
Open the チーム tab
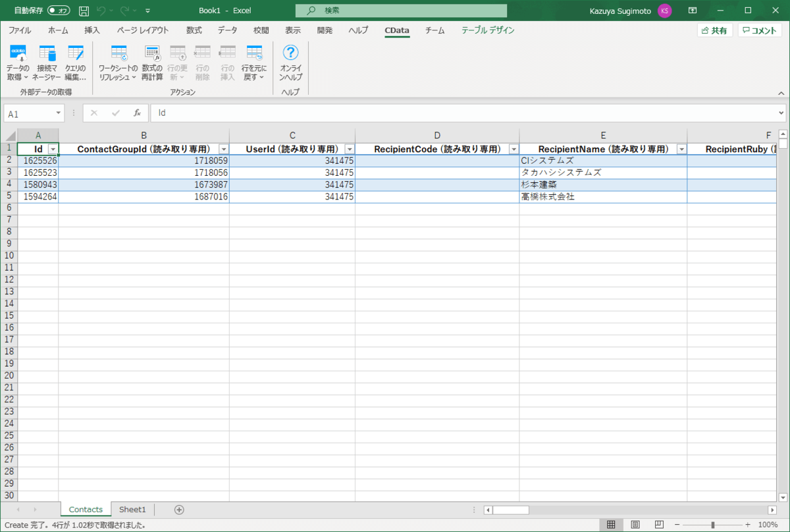point(434,30)
